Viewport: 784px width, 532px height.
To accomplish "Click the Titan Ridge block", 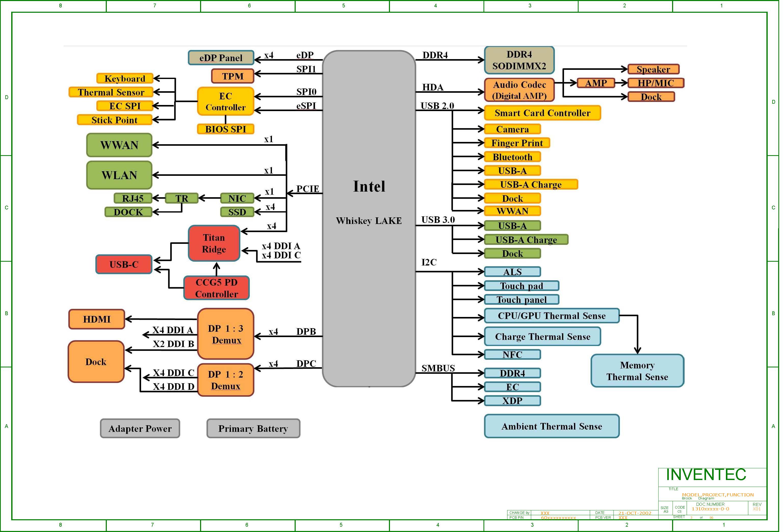I will point(214,243).
